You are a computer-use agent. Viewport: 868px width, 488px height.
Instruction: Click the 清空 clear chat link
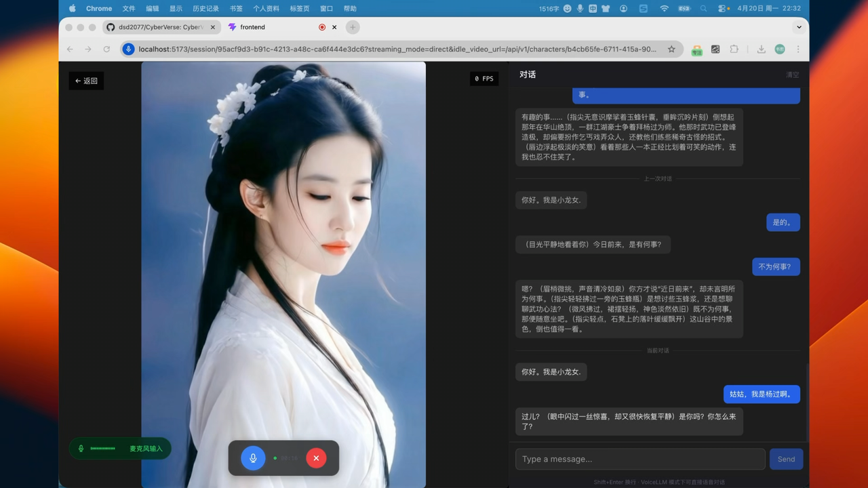[792, 75]
